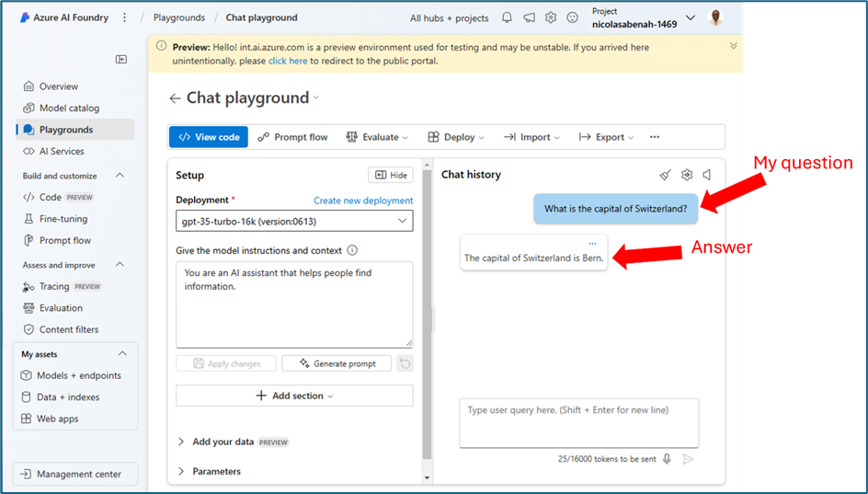Screen dimensions: 868x494
Task: Open the Deployment model combo box
Action: point(294,221)
